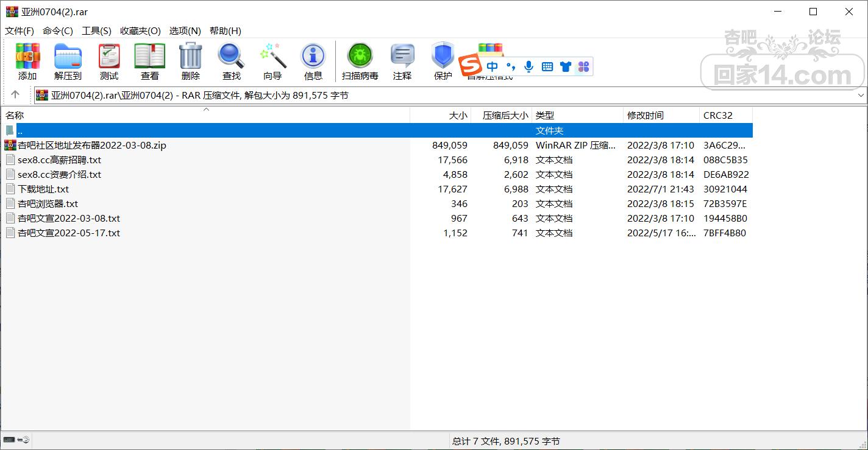Click the Delete (删除) trash icon
This screenshot has width=868, height=450.
pyautogui.click(x=190, y=61)
